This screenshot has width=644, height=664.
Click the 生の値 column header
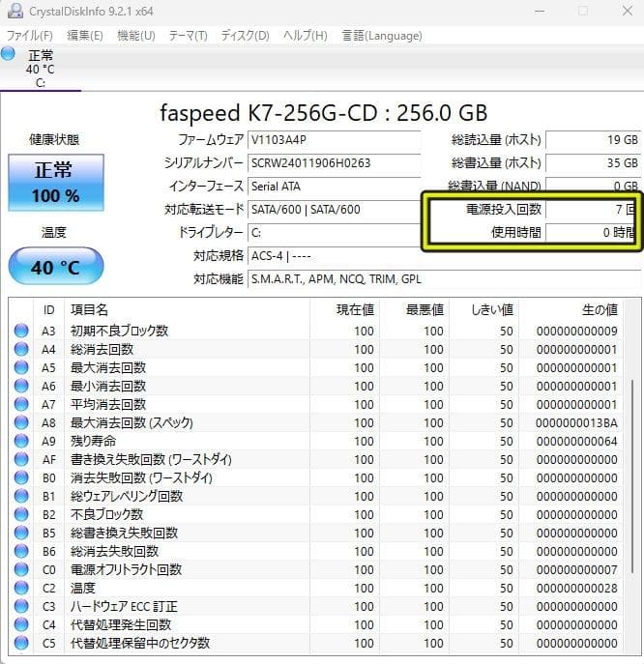[571, 310]
